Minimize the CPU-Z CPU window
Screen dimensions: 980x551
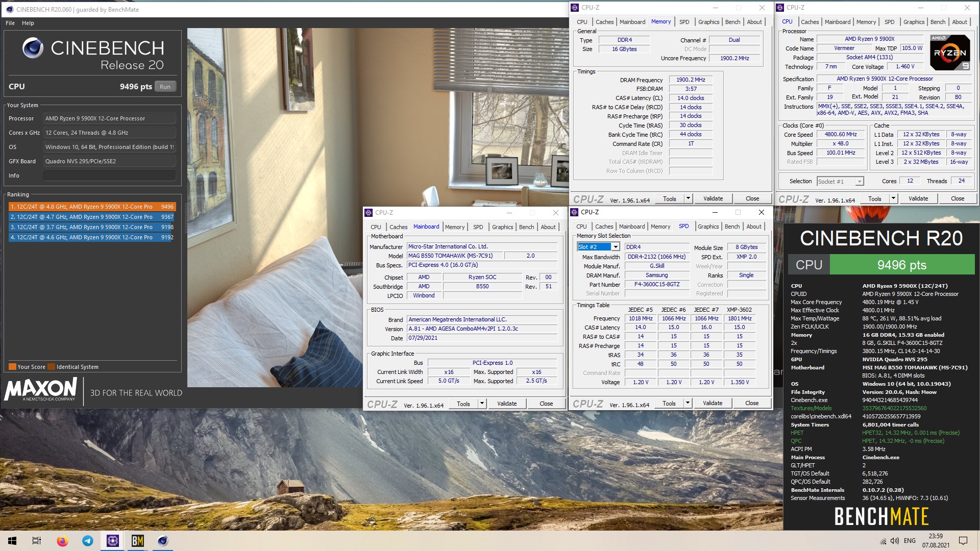pos(920,8)
